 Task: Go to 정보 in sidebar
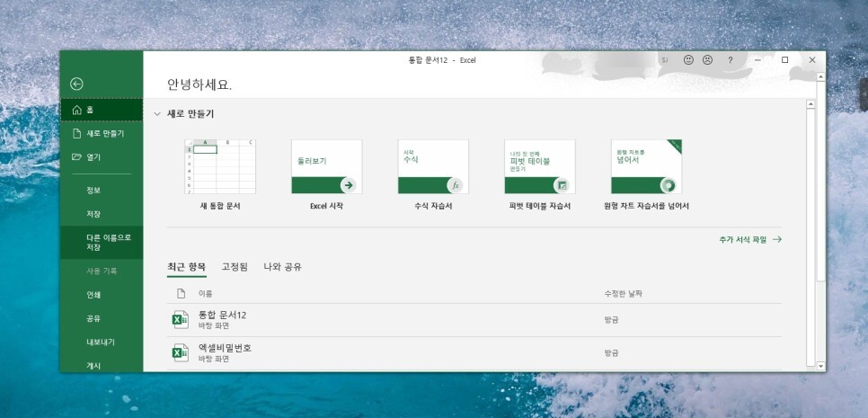(102, 190)
